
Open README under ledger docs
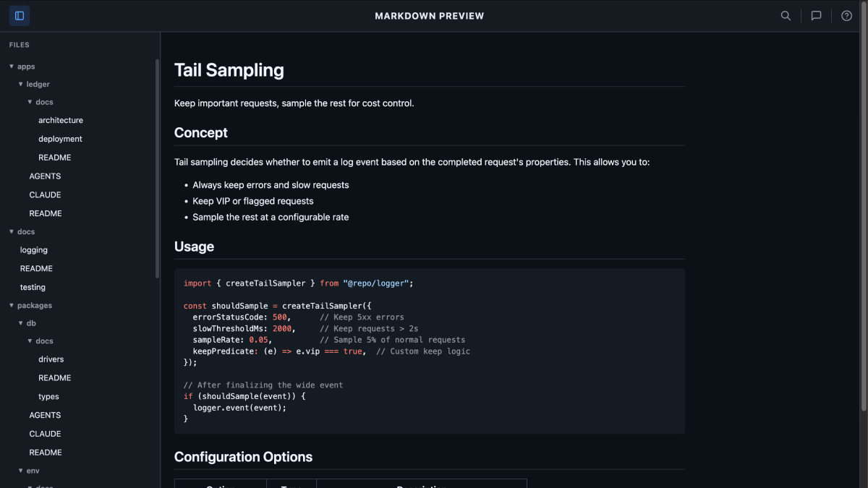click(55, 158)
